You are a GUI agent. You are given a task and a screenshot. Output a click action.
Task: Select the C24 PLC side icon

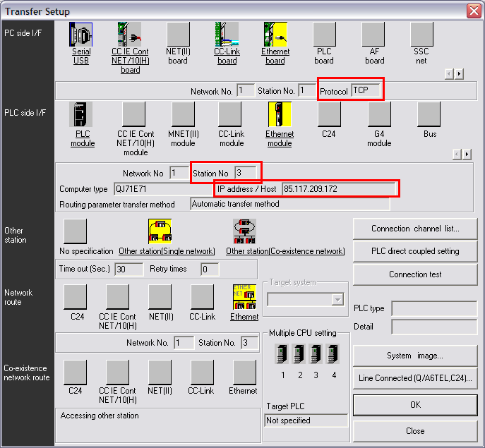(x=330, y=114)
